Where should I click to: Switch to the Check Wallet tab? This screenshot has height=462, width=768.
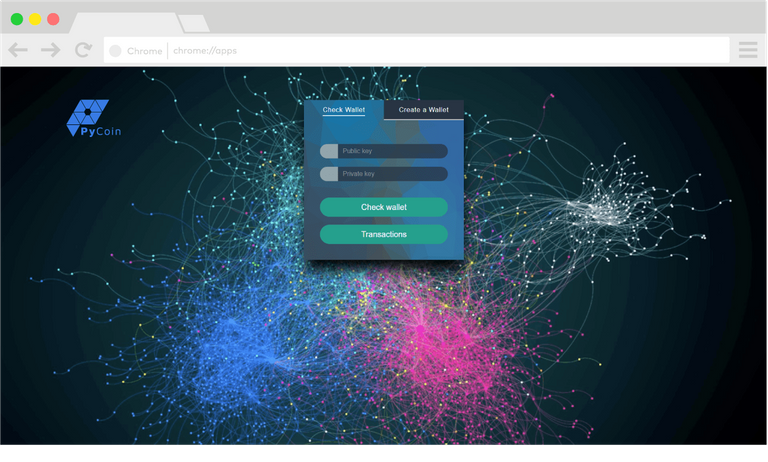(x=344, y=110)
